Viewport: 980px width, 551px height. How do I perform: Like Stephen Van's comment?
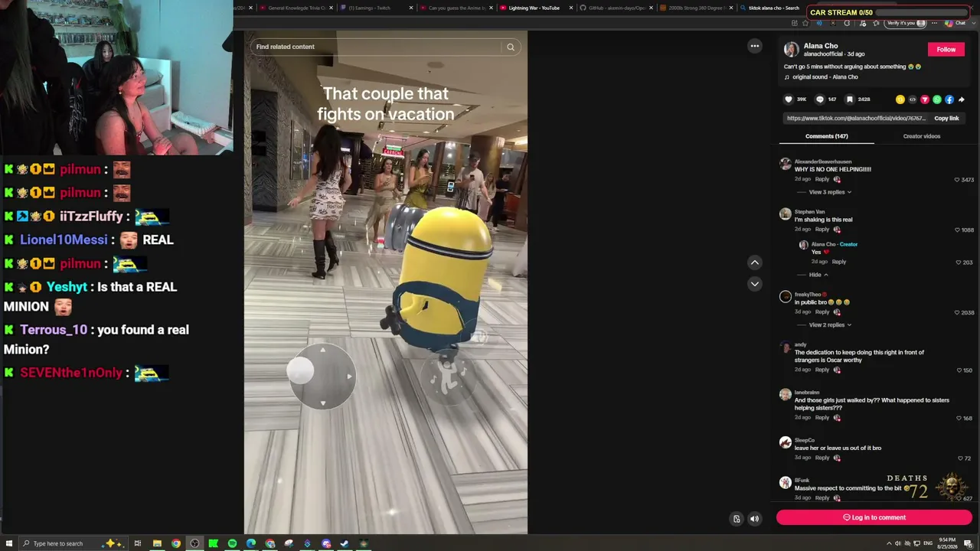click(957, 230)
